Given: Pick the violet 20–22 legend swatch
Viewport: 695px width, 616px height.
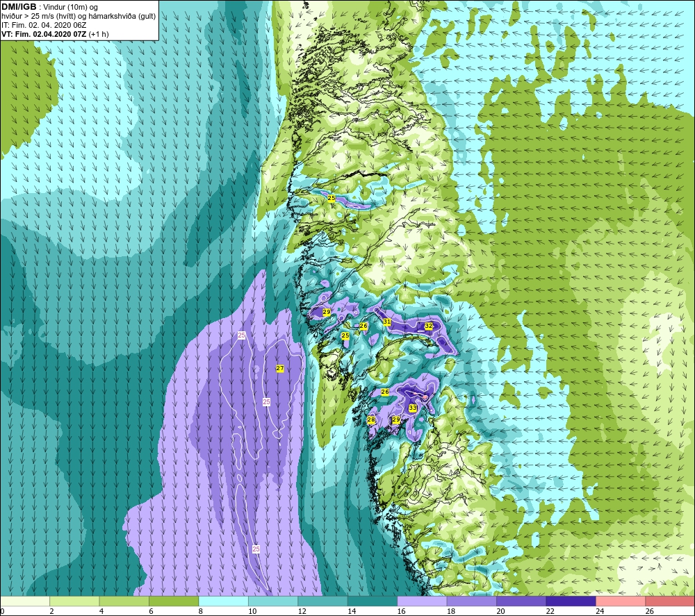Looking at the screenshot, I should pos(521,601).
